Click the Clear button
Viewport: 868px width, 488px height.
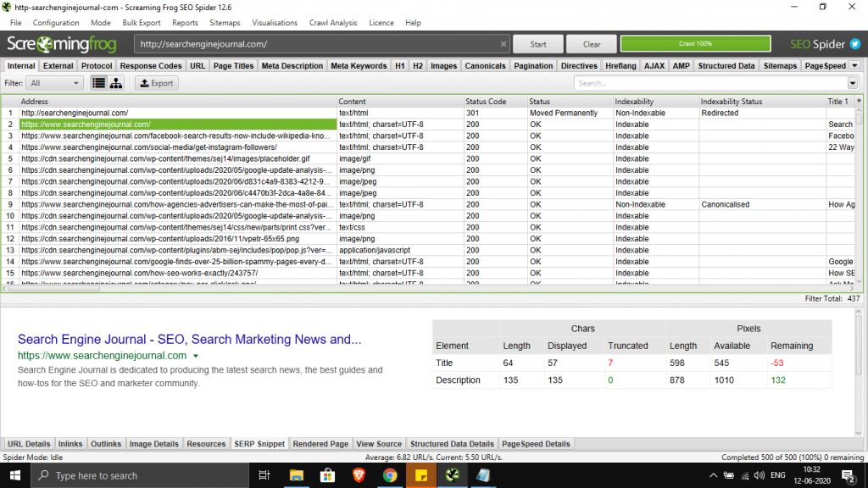pos(591,44)
